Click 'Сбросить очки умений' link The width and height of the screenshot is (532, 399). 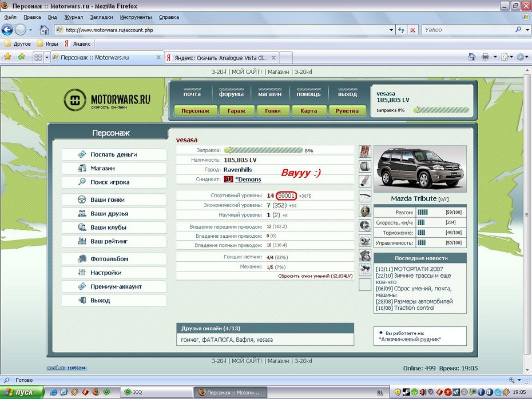315,276
